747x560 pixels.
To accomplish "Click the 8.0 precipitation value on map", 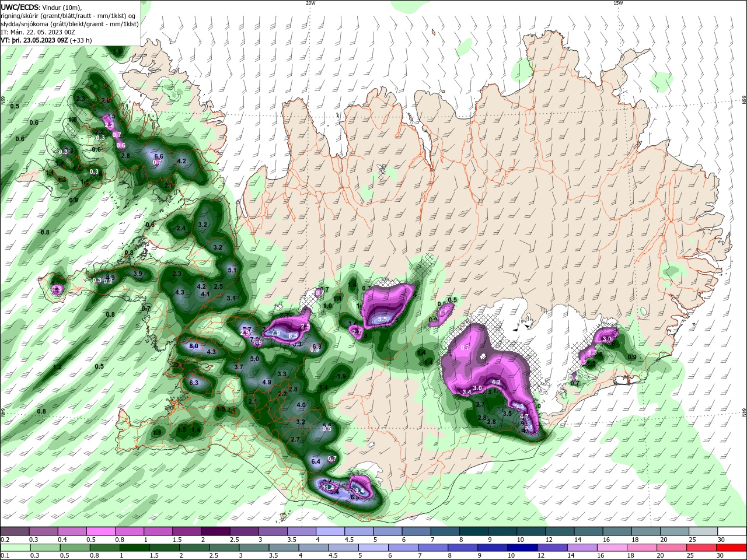I will (x=194, y=346).
